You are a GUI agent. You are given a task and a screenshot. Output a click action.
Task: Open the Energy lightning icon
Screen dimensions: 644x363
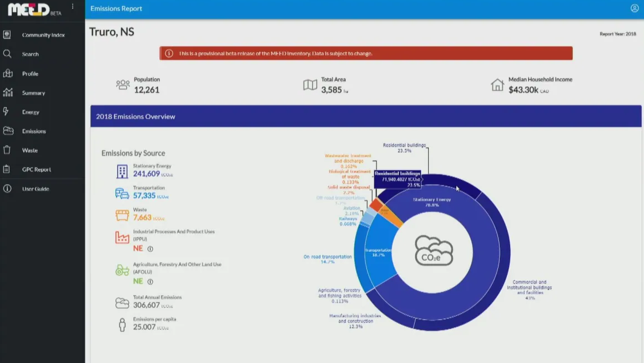[6, 112]
